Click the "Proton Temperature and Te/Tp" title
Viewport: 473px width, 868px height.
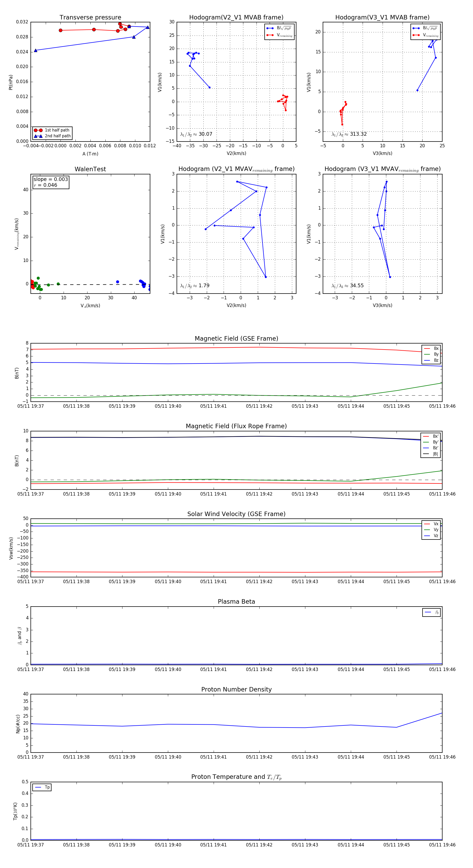coord(236,777)
